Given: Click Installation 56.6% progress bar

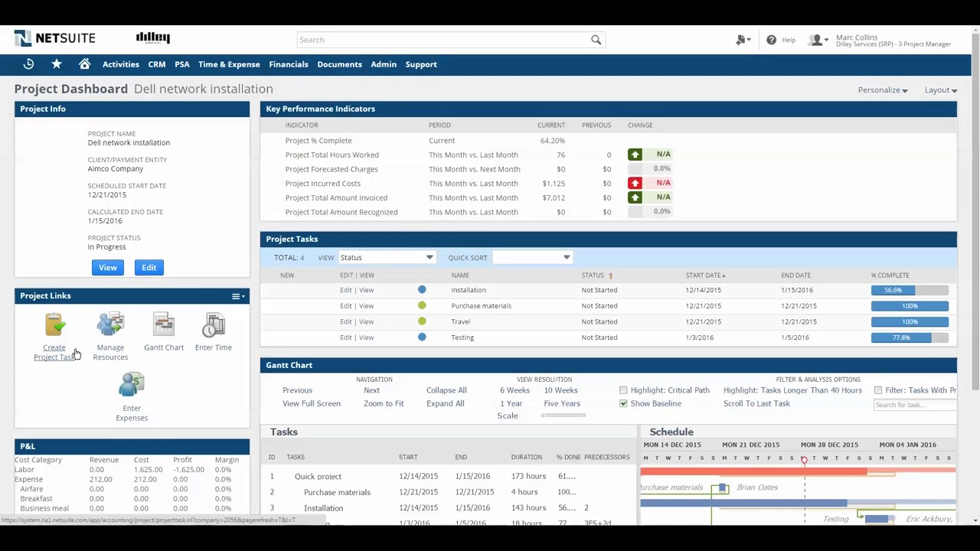Looking at the screenshot, I should pyautogui.click(x=910, y=290).
